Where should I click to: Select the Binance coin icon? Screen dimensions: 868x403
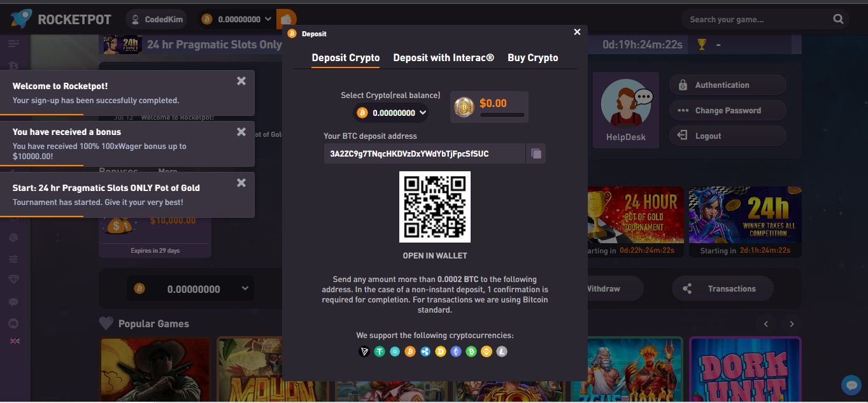click(487, 351)
